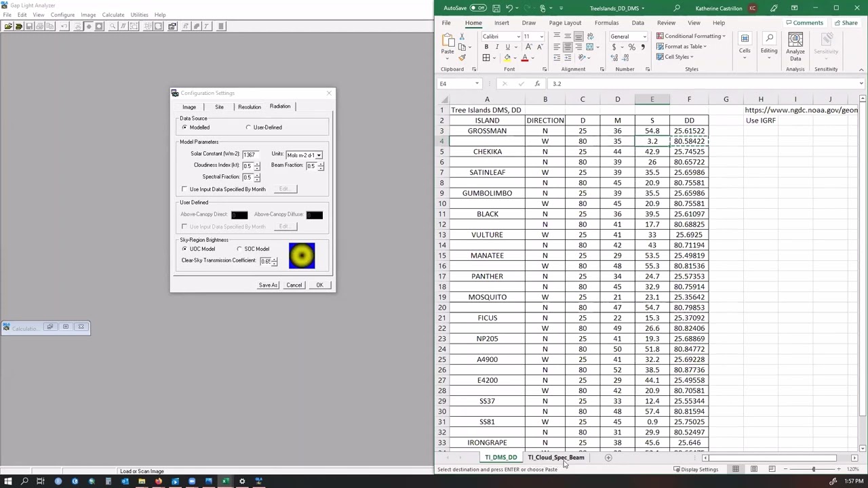This screenshot has width=868, height=488.
Task: Apply Comma Style number format
Action: [643, 47]
